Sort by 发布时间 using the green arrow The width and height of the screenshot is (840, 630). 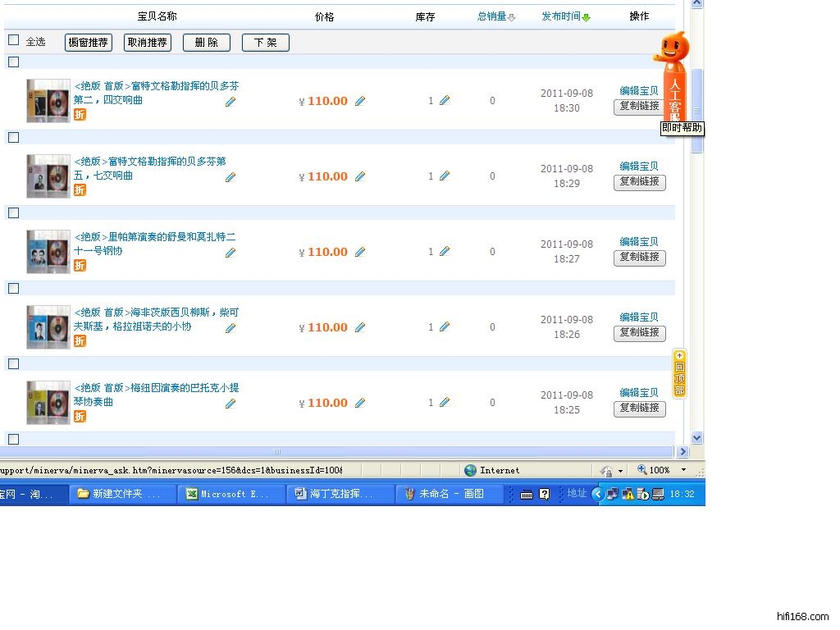[x=587, y=17]
